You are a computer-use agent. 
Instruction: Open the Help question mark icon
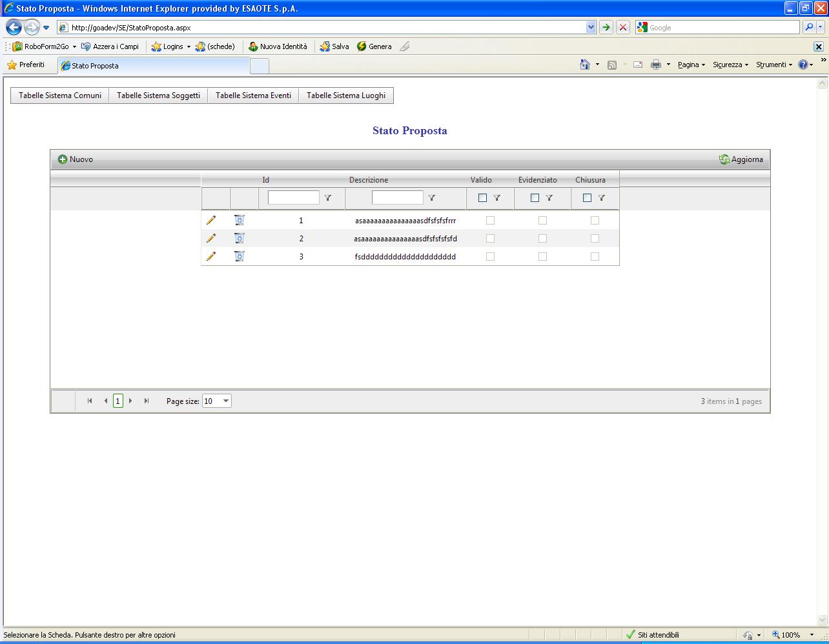coord(803,65)
